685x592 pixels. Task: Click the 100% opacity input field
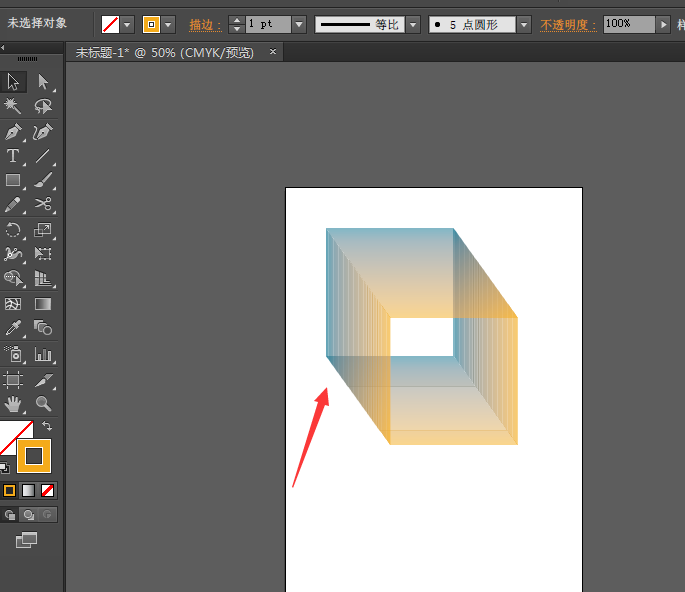tap(629, 24)
